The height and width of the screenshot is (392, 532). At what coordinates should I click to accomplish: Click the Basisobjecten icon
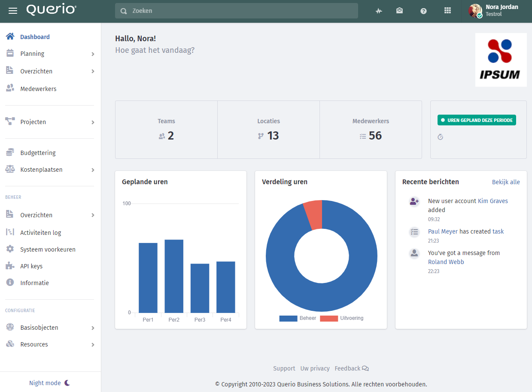tap(10, 327)
